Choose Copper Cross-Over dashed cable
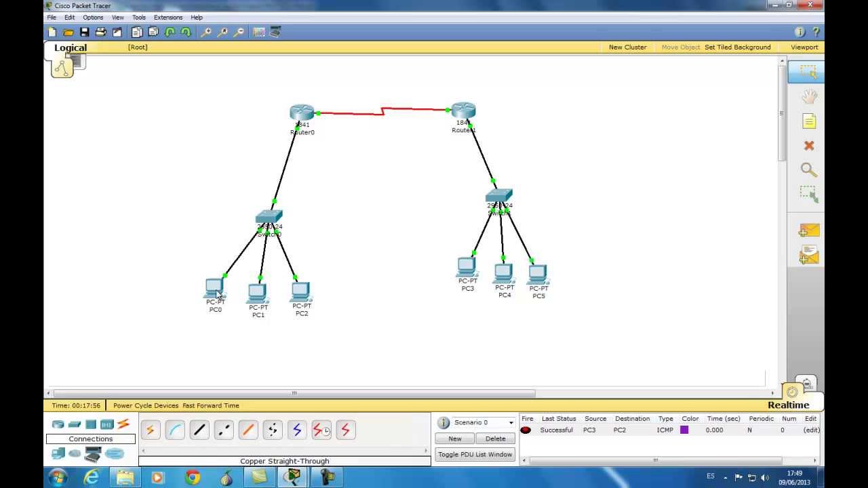Viewport: 868px width, 488px height. pos(224,430)
